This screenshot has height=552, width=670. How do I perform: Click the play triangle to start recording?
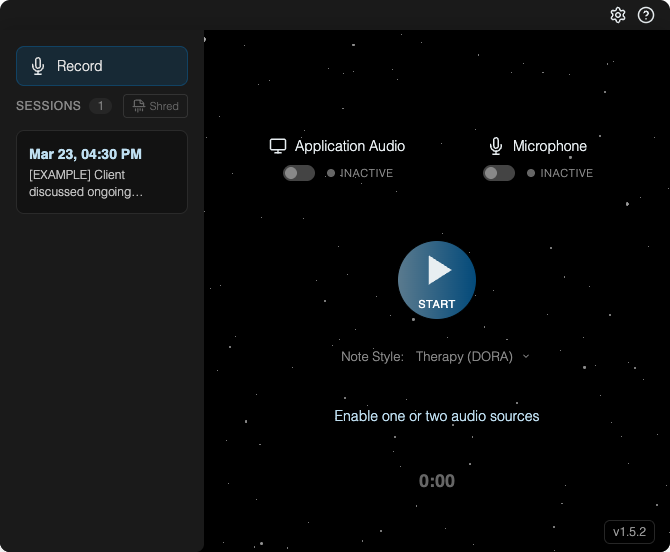[438, 270]
